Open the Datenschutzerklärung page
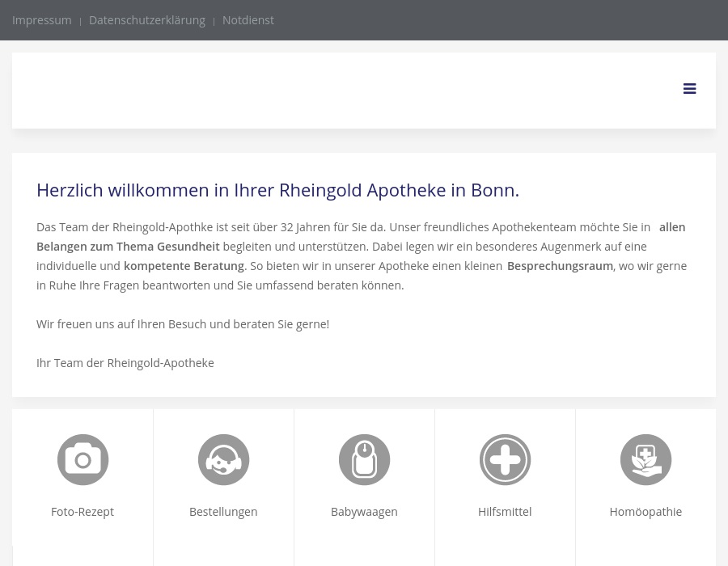The width and height of the screenshot is (728, 566). coord(147,19)
